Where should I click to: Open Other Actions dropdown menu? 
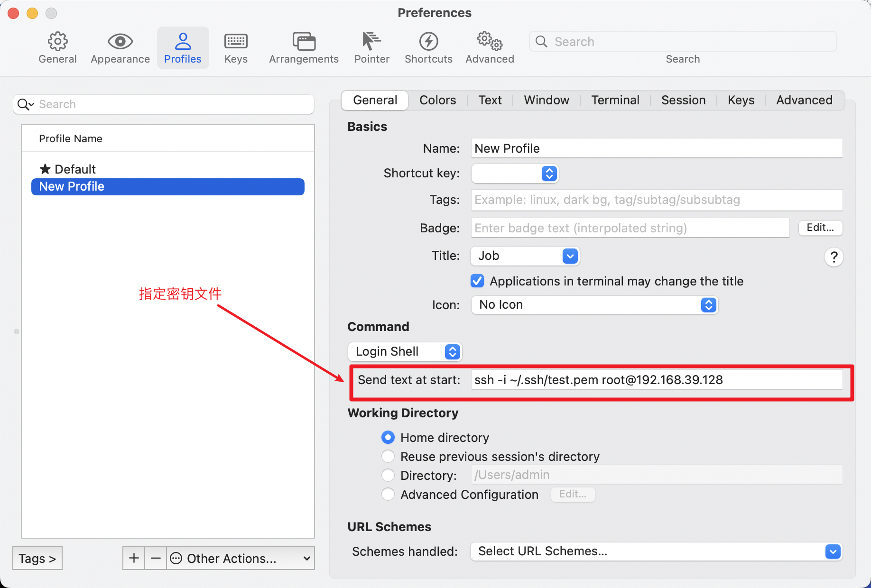point(241,558)
